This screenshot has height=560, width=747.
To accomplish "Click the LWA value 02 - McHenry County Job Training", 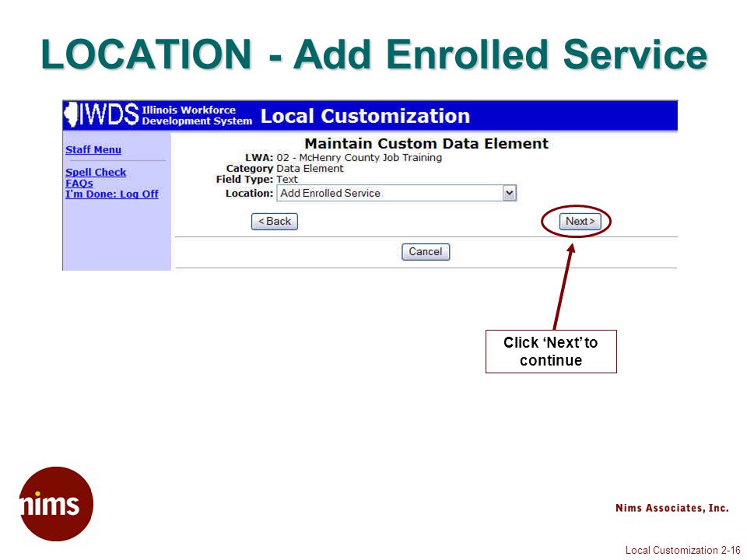I will pos(359,158).
